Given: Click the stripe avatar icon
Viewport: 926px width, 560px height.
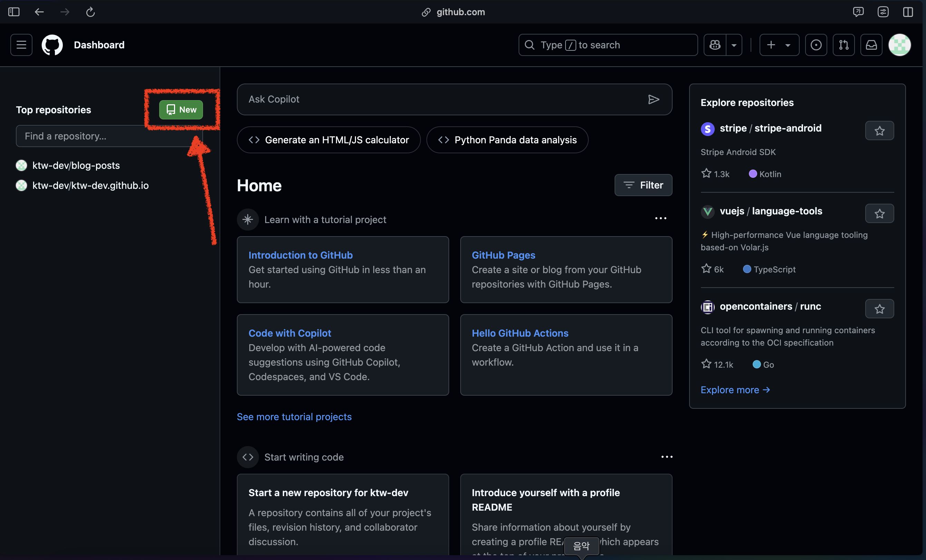Looking at the screenshot, I should pyautogui.click(x=707, y=129).
